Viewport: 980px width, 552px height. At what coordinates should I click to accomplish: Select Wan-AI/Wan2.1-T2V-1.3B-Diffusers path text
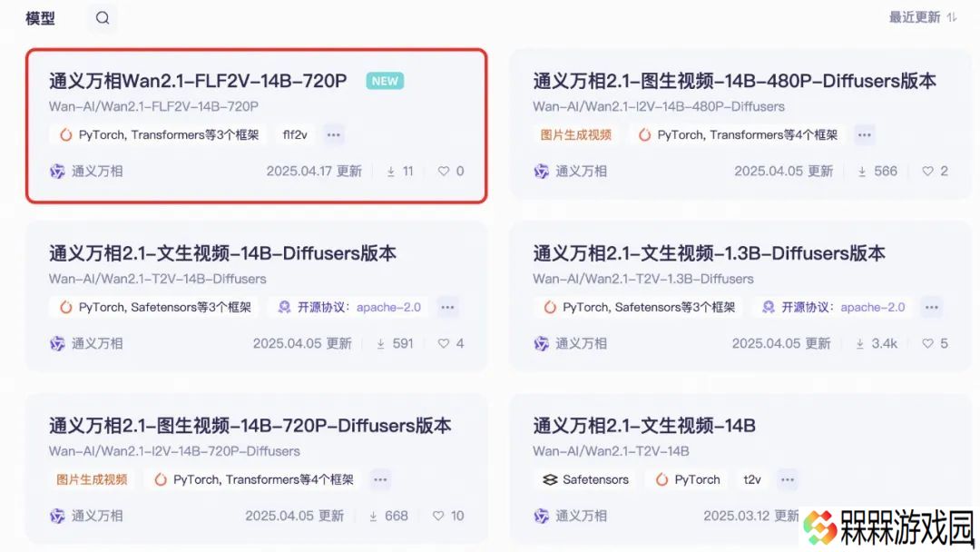[643, 279]
